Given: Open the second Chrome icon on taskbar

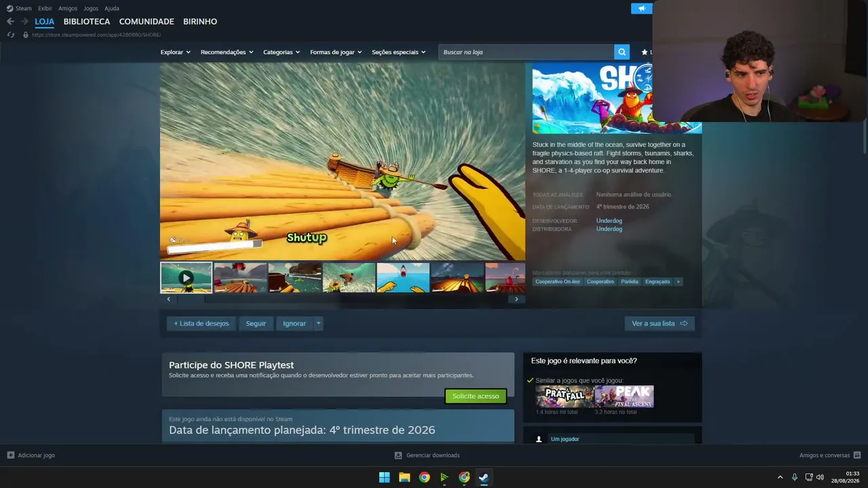Looking at the screenshot, I should tap(464, 477).
